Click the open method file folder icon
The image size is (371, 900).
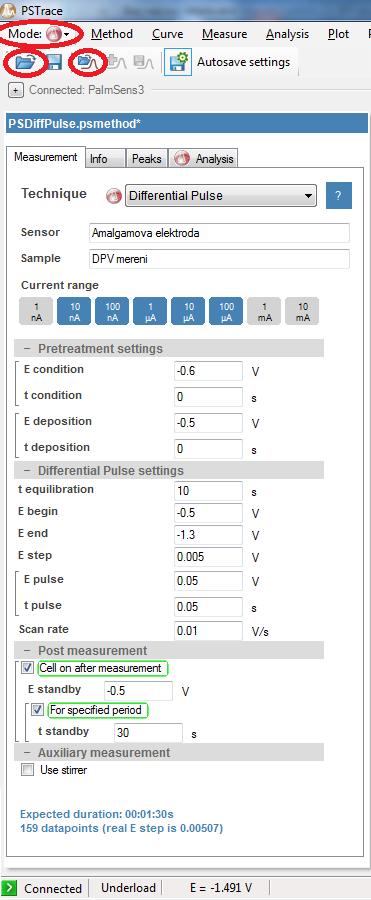[x=25, y=62]
